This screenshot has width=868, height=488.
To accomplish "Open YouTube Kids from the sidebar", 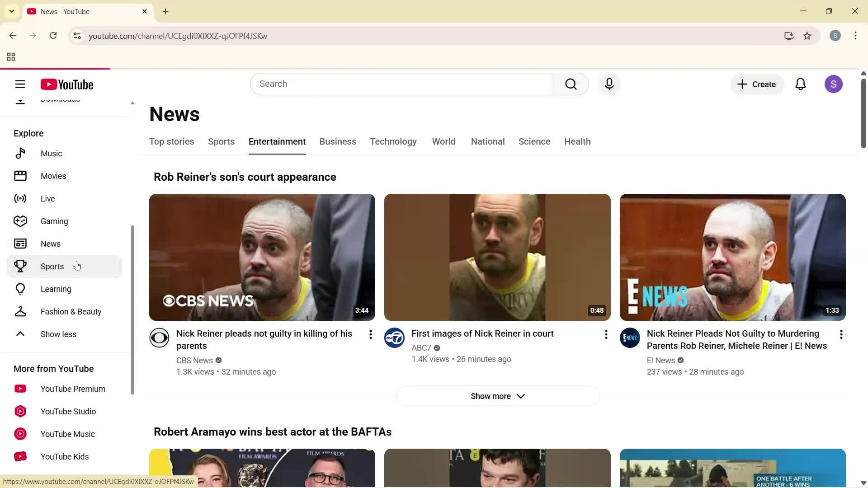I will point(64,456).
